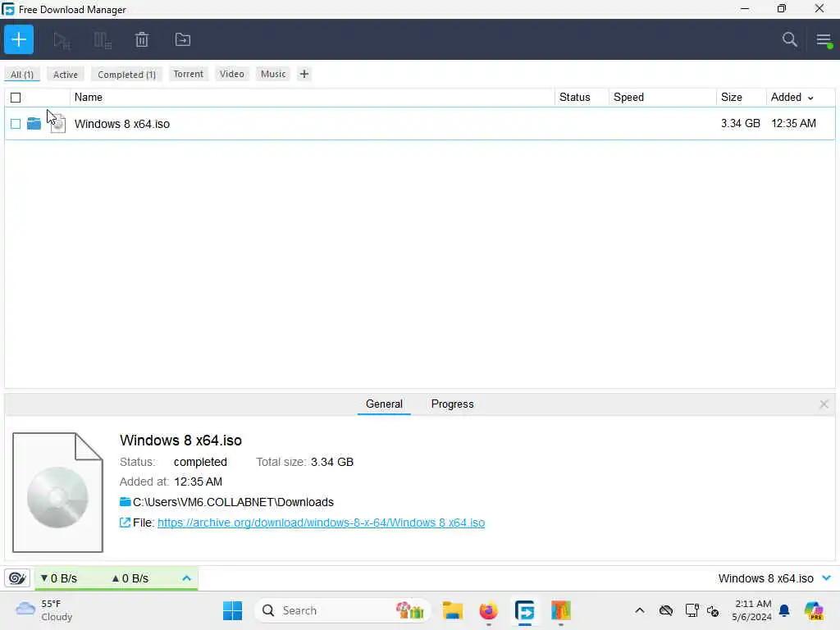Click the taskbar Search box
840x630 pixels.
(x=343, y=610)
